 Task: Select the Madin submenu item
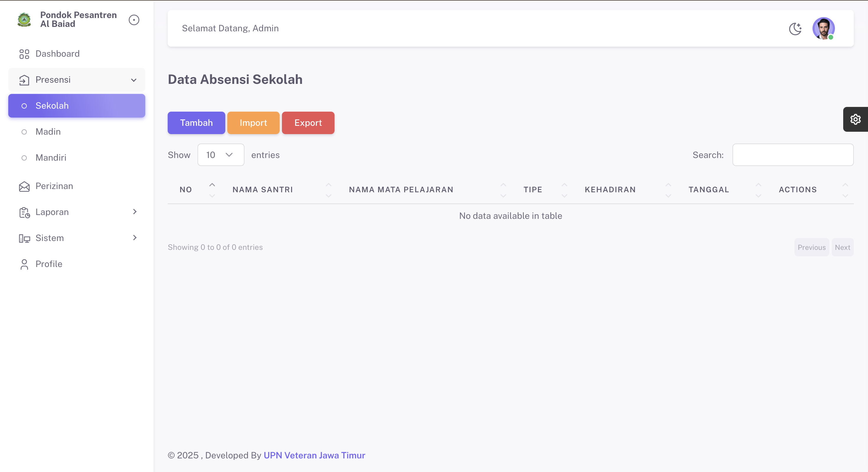48,132
